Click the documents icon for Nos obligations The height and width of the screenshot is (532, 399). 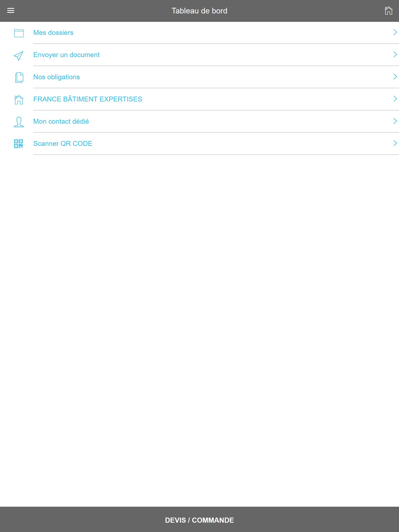tap(19, 78)
